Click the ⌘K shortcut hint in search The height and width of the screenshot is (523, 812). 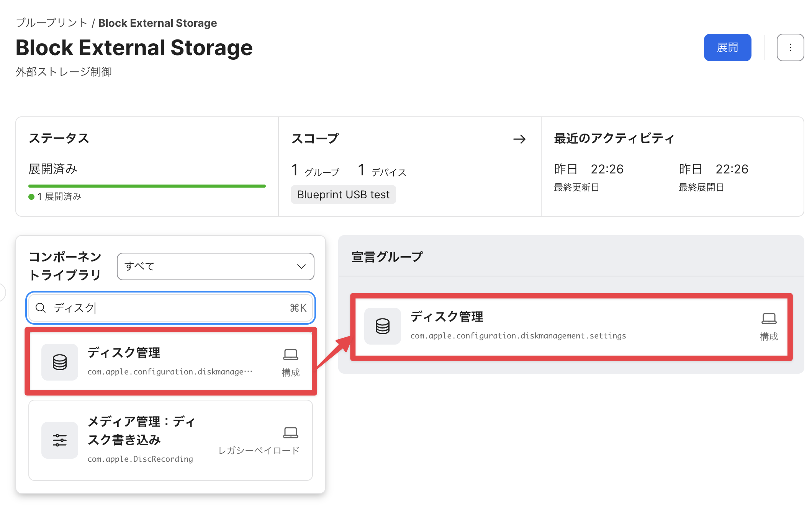coord(298,307)
